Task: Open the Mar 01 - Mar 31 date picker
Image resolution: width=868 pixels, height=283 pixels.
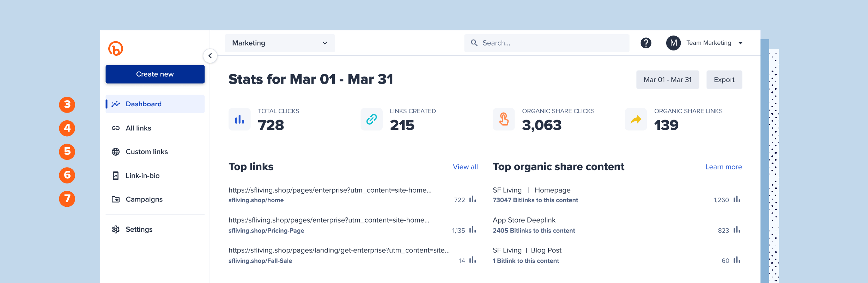Action: [x=667, y=80]
